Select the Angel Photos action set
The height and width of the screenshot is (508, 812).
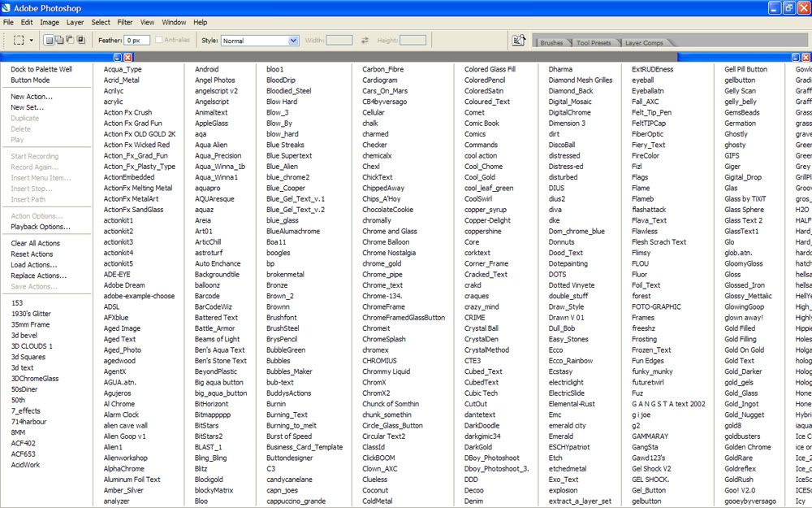coord(215,80)
